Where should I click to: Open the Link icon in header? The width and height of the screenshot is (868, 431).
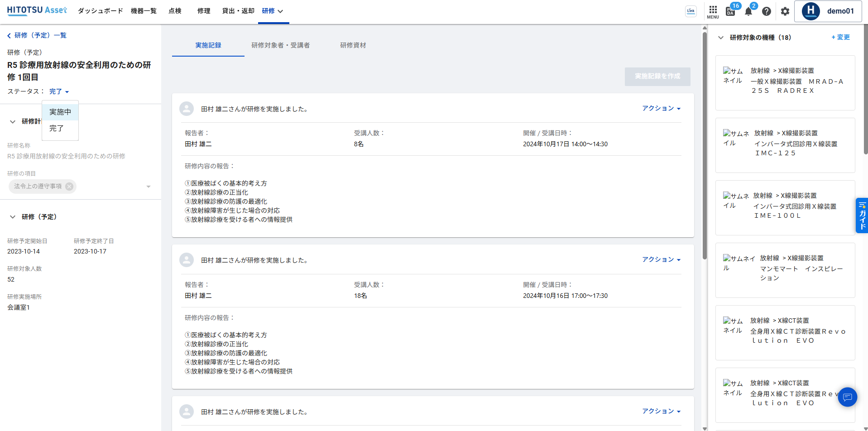pyautogui.click(x=691, y=11)
